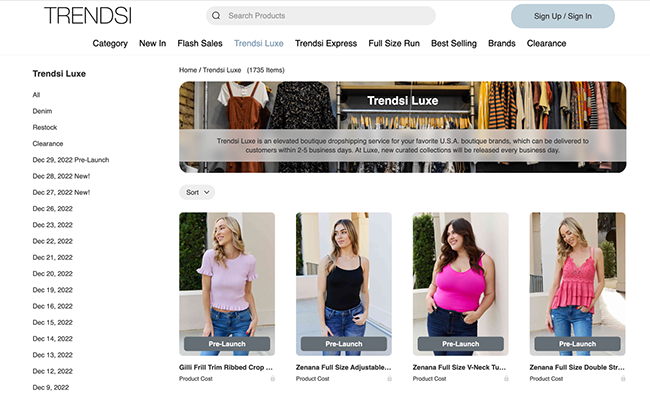Select the Dec 14, 2022 collection

53,339
